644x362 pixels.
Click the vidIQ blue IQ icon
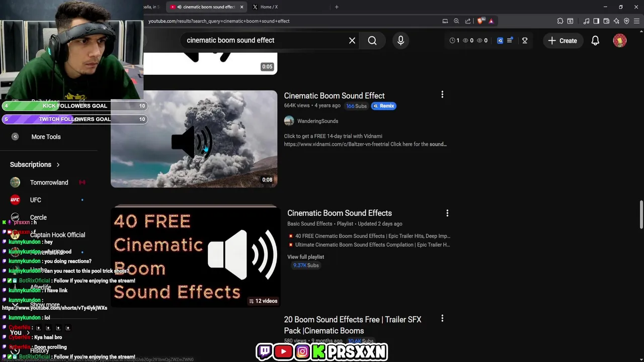click(x=500, y=41)
